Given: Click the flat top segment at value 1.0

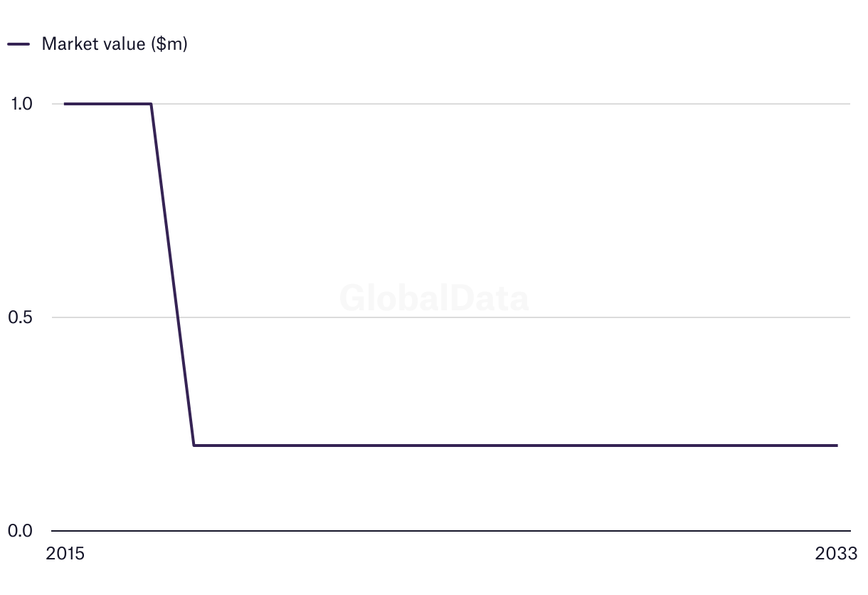Looking at the screenshot, I should pyautogui.click(x=107, y=104).
